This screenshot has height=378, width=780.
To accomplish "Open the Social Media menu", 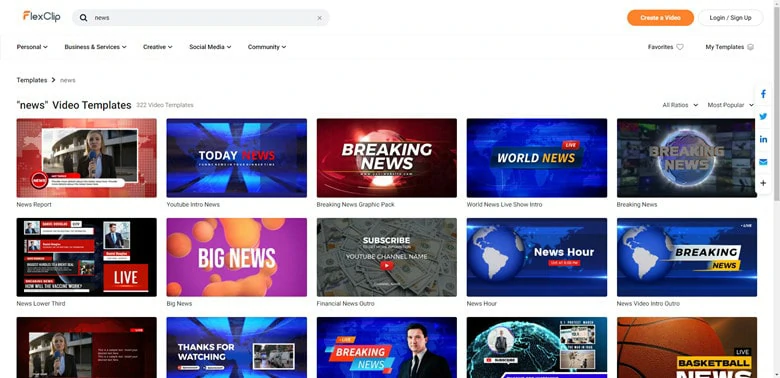I will 210,47.
